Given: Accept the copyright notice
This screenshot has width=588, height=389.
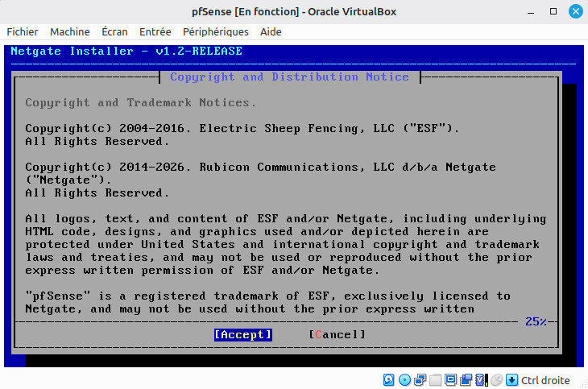Looking at the screenshot, I should pyautogui.click(x=243, y=334).
